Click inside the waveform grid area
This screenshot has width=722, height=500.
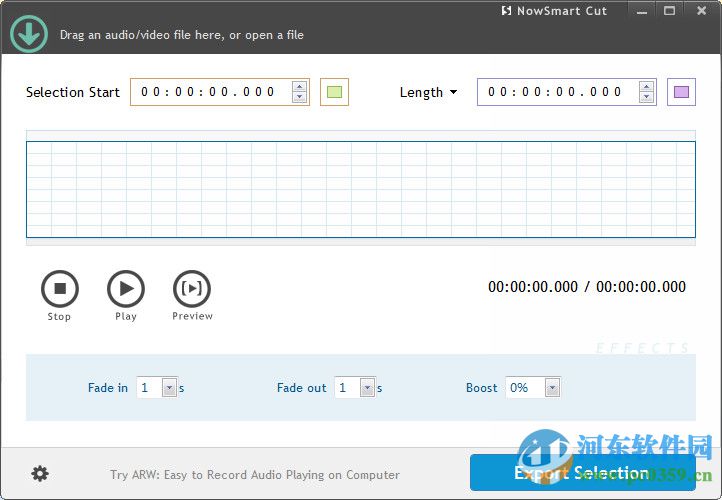point(361,189)
